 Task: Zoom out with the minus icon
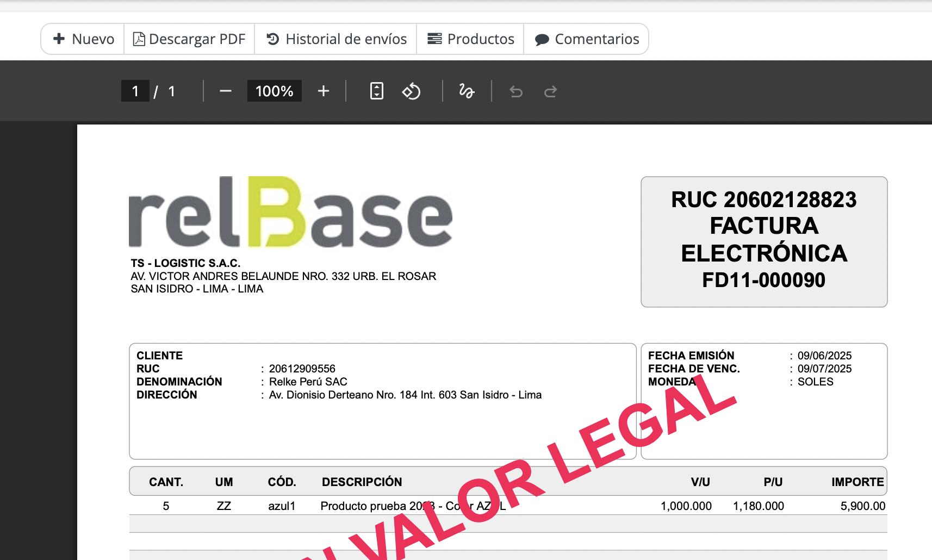tap(225, 91)
